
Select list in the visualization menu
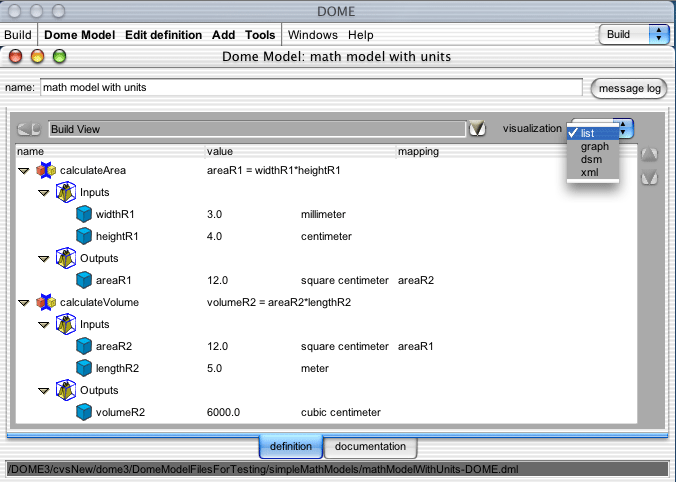(x=593, y=133)
